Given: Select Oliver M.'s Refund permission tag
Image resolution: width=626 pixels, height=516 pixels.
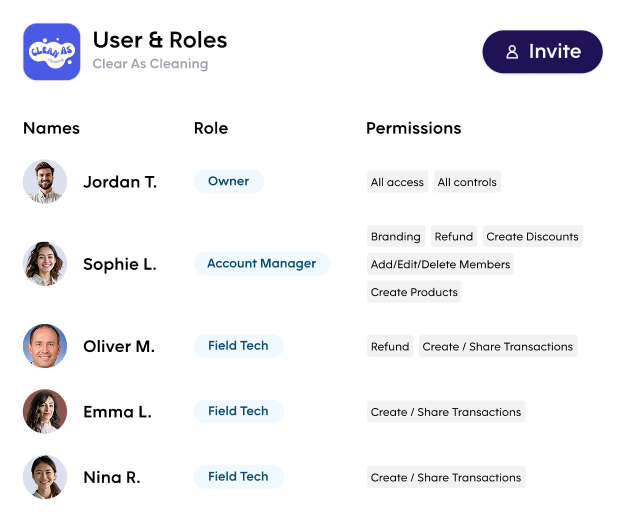Looking at the screenshot, I should (x=390, y=346).
